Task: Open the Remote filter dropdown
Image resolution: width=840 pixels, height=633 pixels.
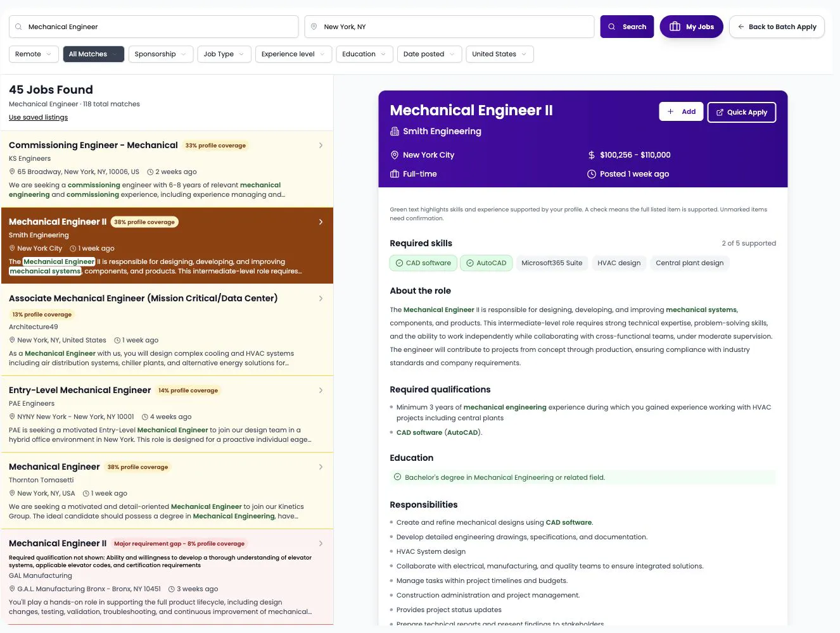Action: 34,54
